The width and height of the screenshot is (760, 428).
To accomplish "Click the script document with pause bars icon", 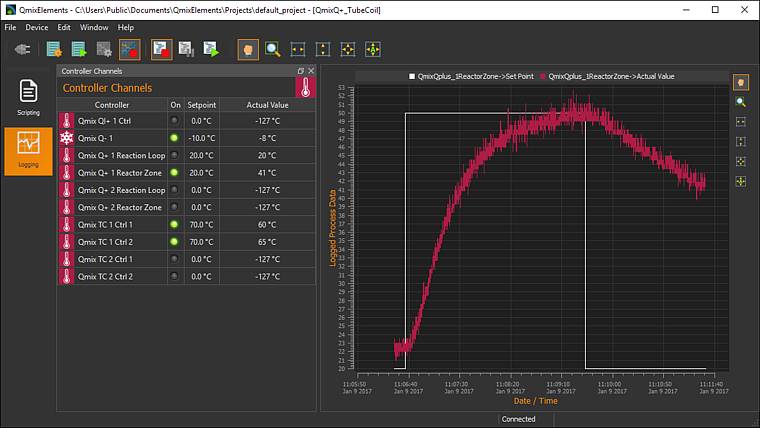I will [x=186, y=49].
